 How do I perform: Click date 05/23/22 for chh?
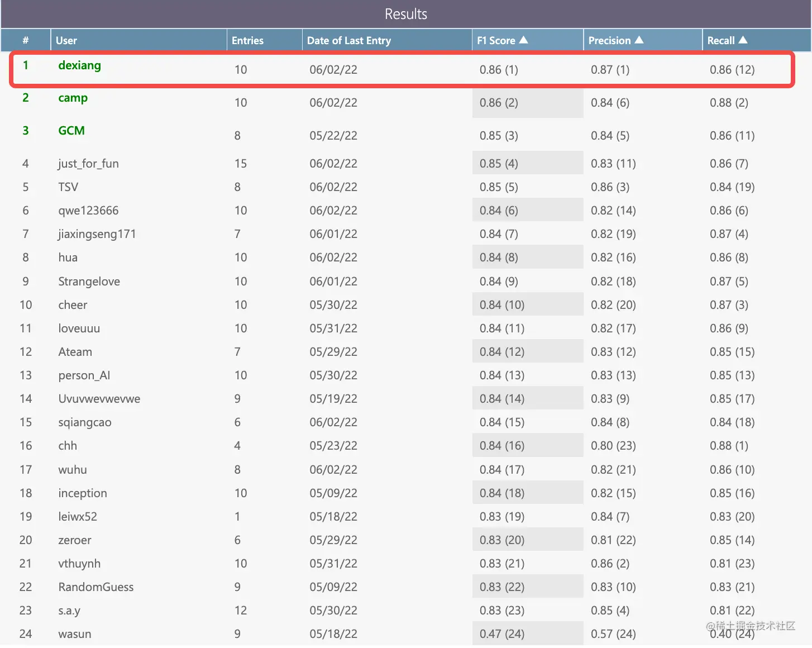pos(333,445)
